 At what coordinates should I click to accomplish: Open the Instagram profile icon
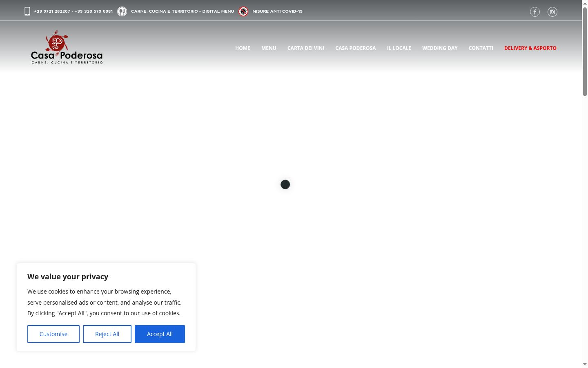click(552, 12)
